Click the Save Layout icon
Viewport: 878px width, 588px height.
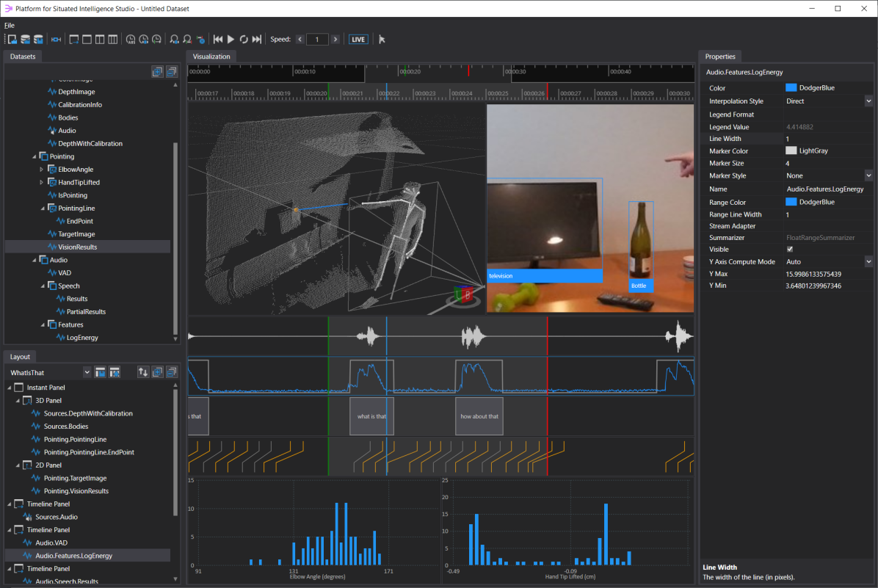click(101, 372)
